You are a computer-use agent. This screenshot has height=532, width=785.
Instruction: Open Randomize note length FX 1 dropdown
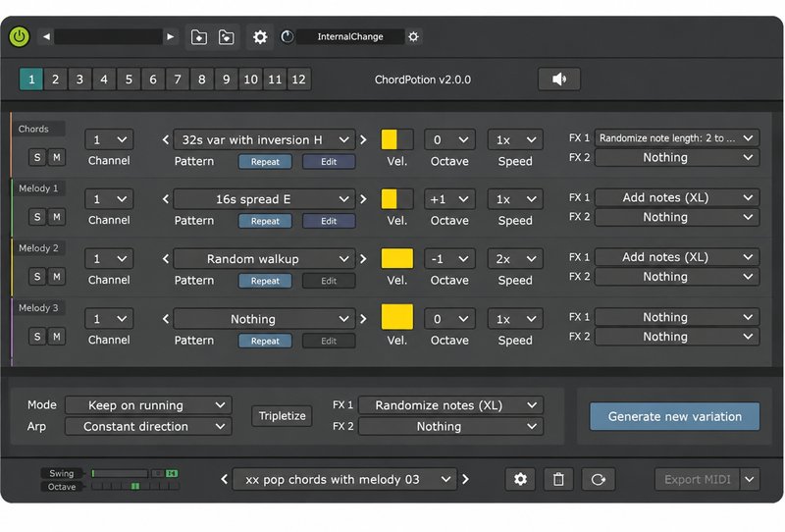(x=677, y=138)
